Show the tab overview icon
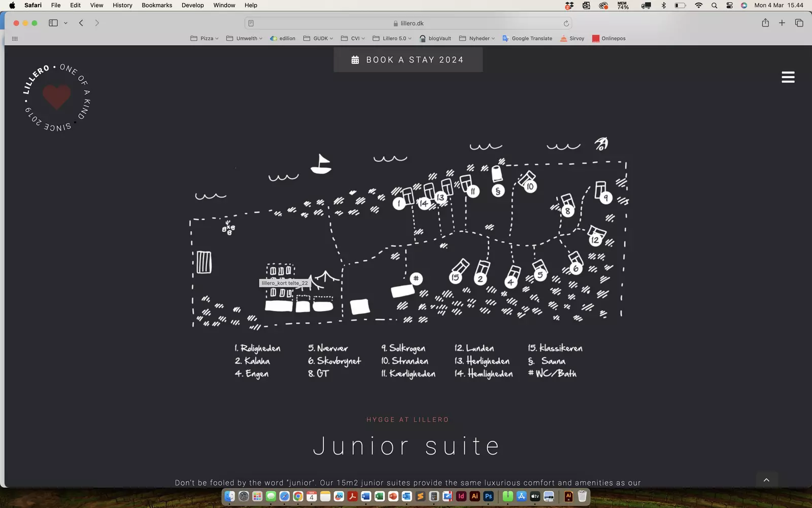 [799, 23]
